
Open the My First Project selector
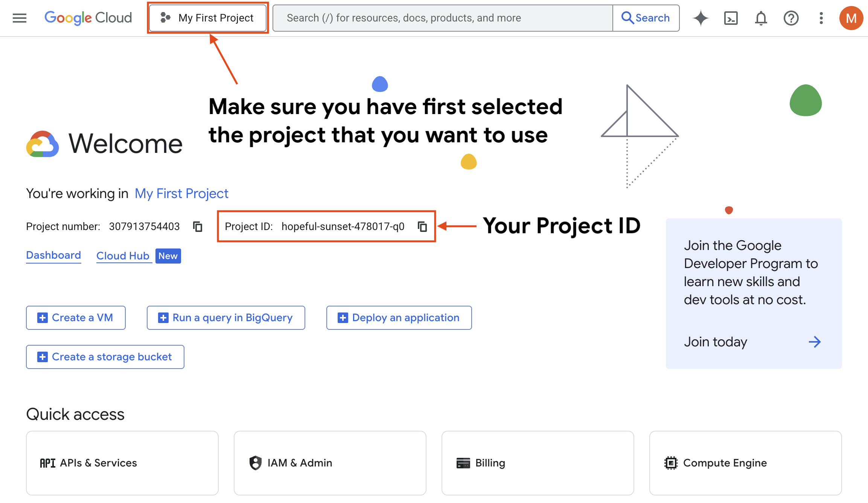point(207,18)
